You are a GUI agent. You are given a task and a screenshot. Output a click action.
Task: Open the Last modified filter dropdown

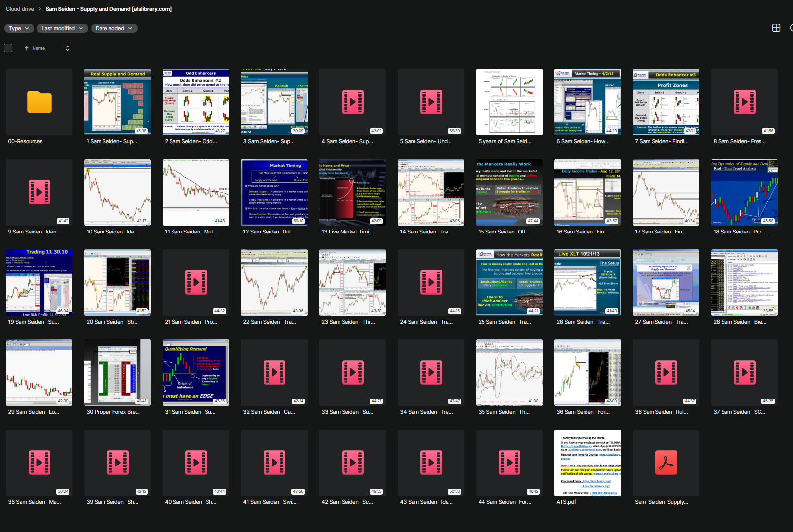click(63, 28)
